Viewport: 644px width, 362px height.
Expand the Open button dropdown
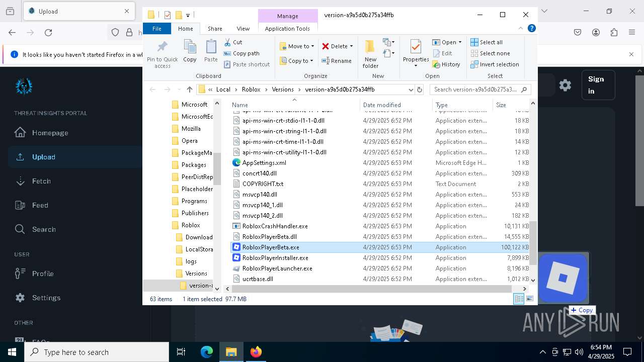[x=459, y=42]
